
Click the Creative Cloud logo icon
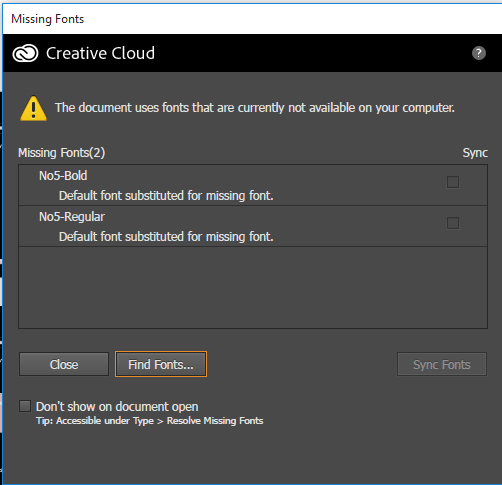coord(25,53)
